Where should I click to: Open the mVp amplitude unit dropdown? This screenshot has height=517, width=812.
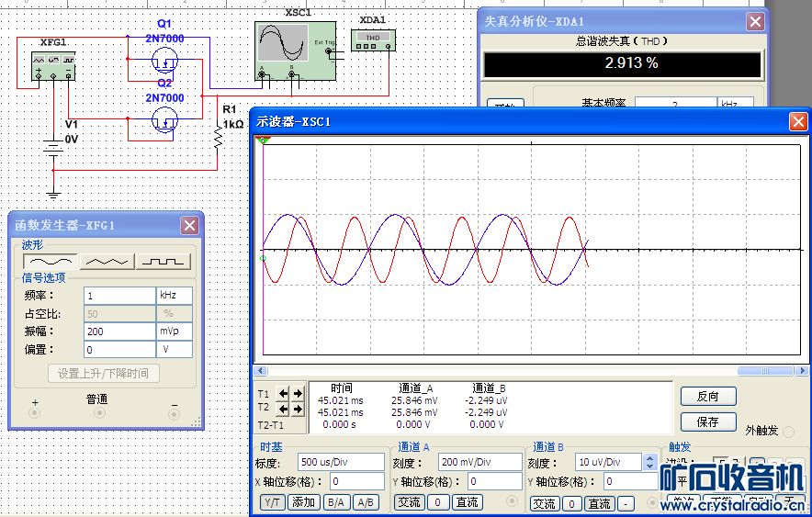[x=175, y=331]
